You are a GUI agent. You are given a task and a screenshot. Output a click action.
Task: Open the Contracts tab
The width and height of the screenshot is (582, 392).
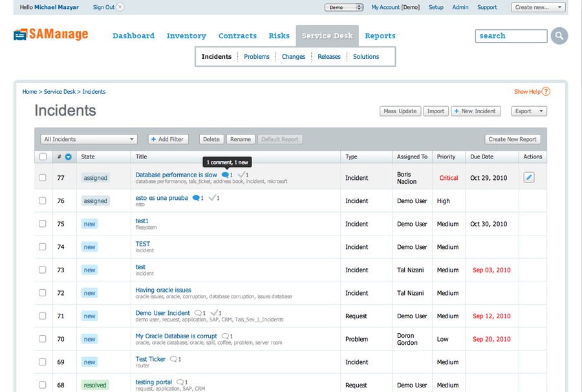(237, 36)
